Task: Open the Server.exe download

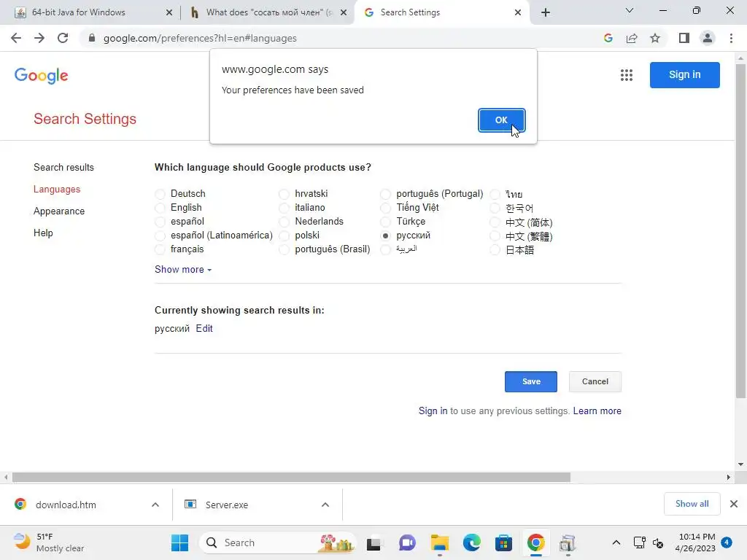Action: [227, 505]
